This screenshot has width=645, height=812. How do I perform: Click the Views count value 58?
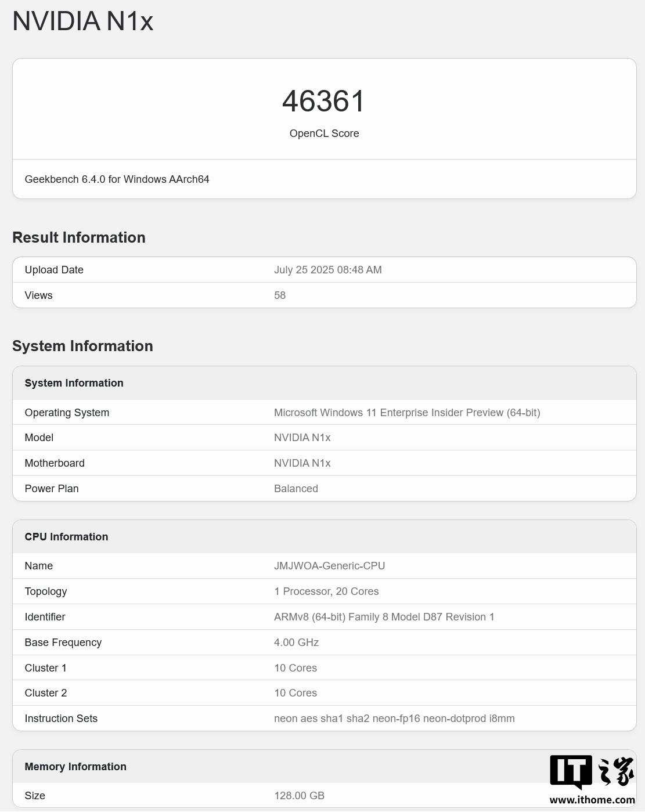tap(280, 295)
